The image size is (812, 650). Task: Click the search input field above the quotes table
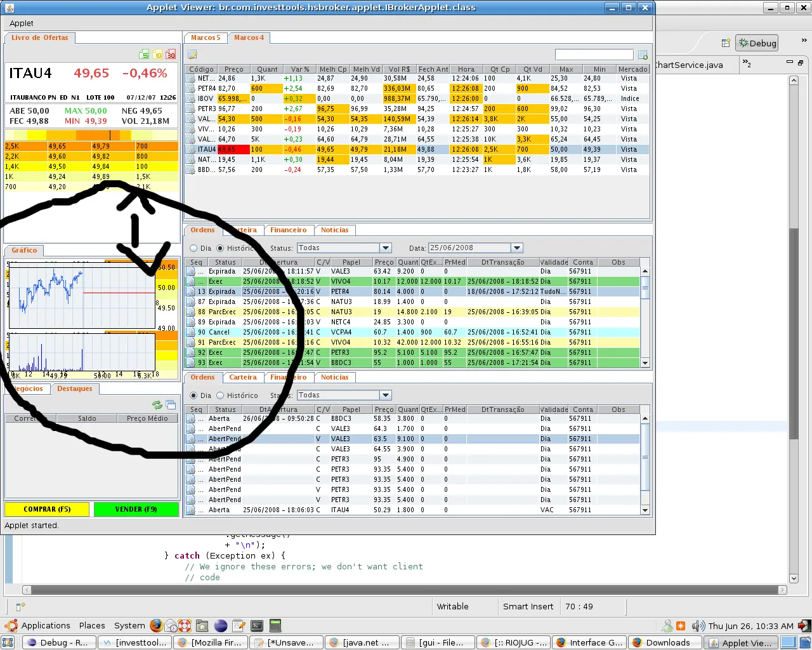[594, 55]
